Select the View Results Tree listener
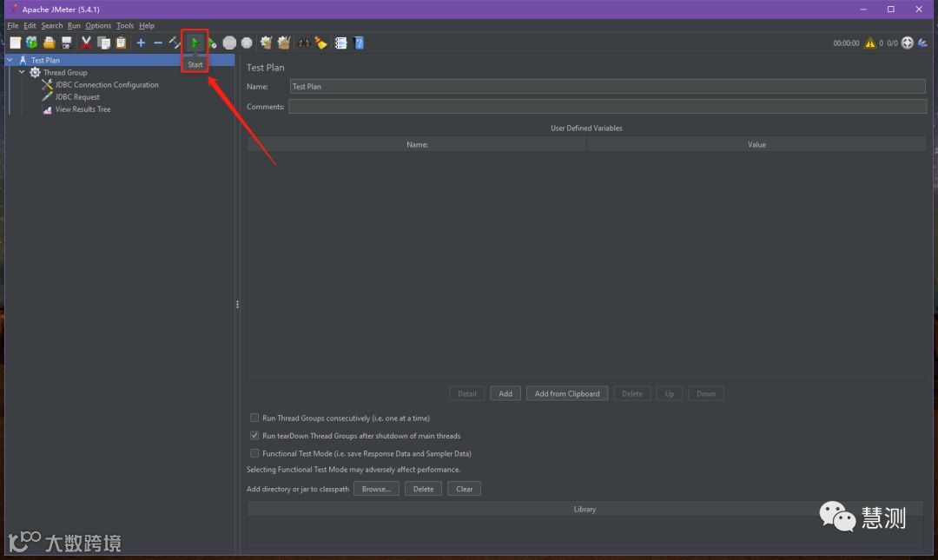The image size is (938, 560). pyautogui.click(x=83, y=109)
